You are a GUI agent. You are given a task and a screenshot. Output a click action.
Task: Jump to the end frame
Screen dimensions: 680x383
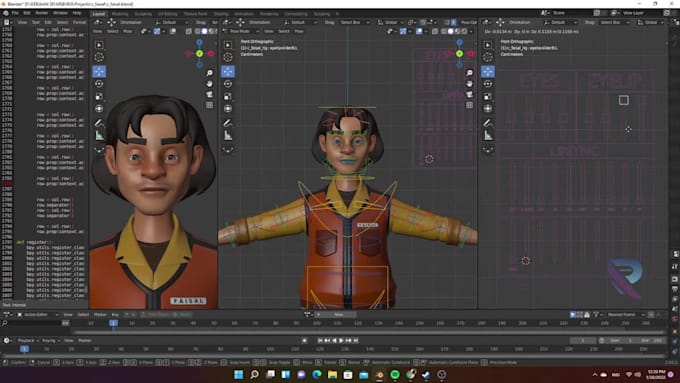(x=356, y=340)
